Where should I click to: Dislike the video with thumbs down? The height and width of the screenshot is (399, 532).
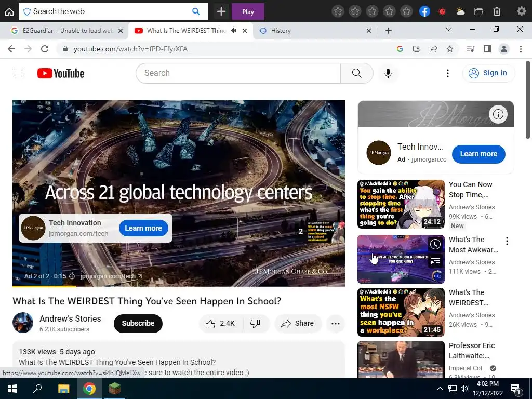pos(256,323)
